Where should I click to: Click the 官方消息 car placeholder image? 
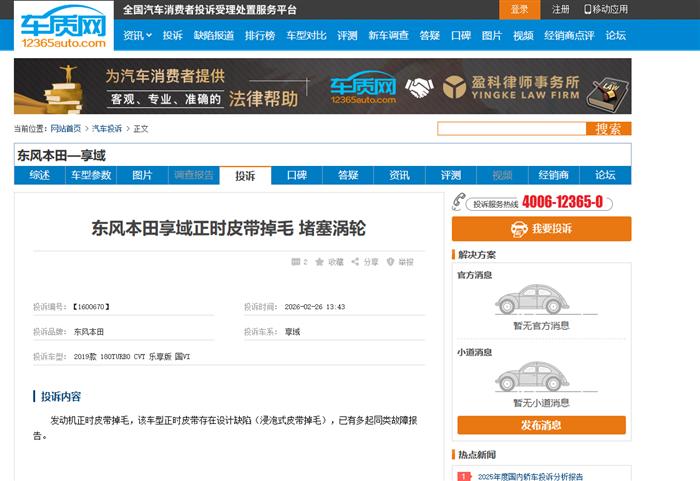(541, 299)
